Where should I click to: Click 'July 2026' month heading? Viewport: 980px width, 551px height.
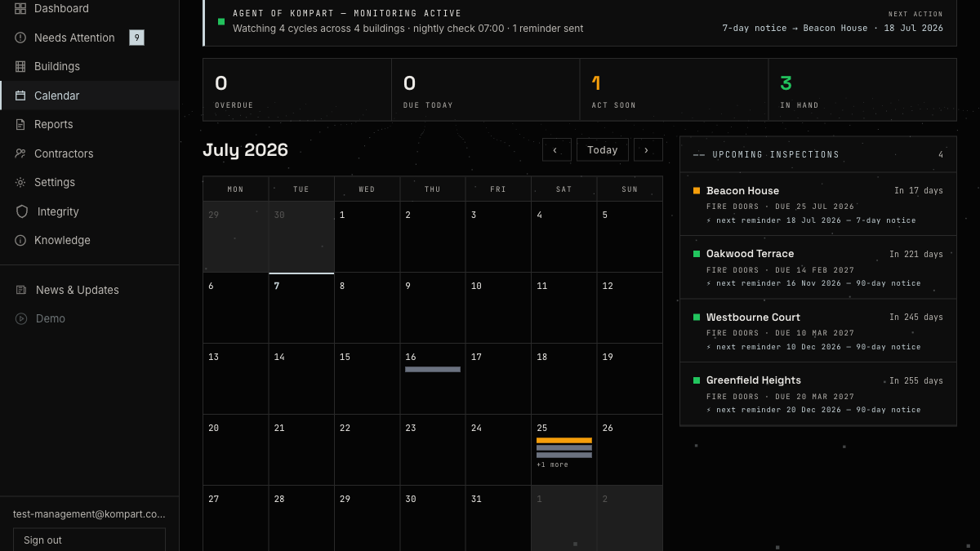(x=246, y=150)
